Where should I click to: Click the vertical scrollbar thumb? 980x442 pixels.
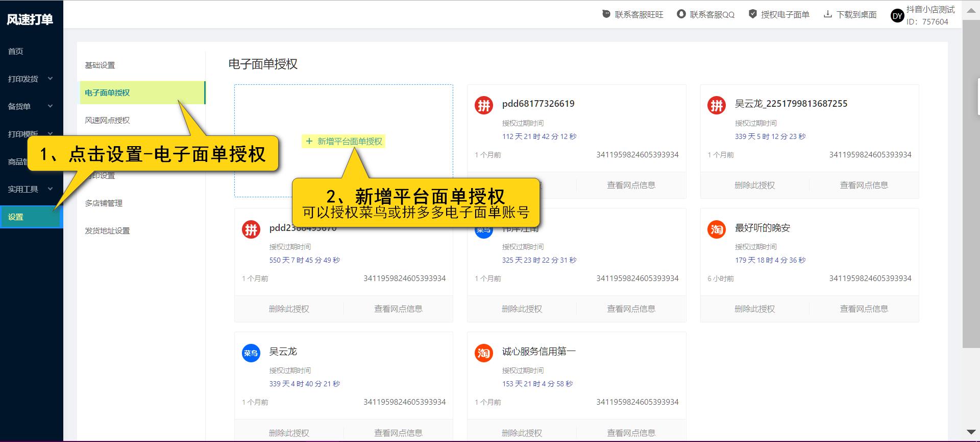pos(971,184)
